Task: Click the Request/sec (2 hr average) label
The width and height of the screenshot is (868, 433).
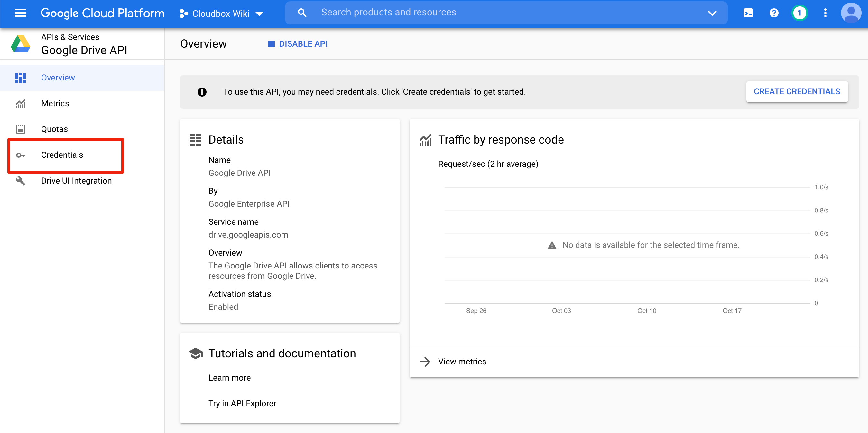Action: click(x=488, y=164)
